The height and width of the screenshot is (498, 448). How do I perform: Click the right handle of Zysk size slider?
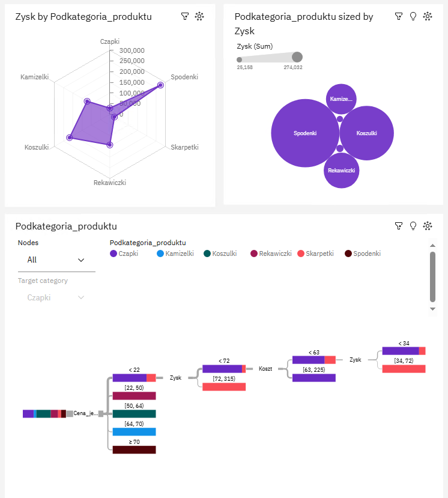(297, 57)
